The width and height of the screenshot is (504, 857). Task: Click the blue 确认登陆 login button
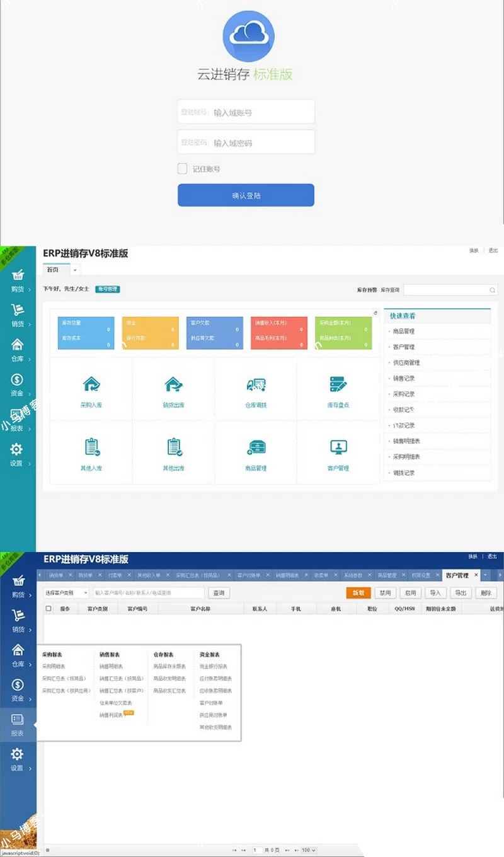click(246, 195)
